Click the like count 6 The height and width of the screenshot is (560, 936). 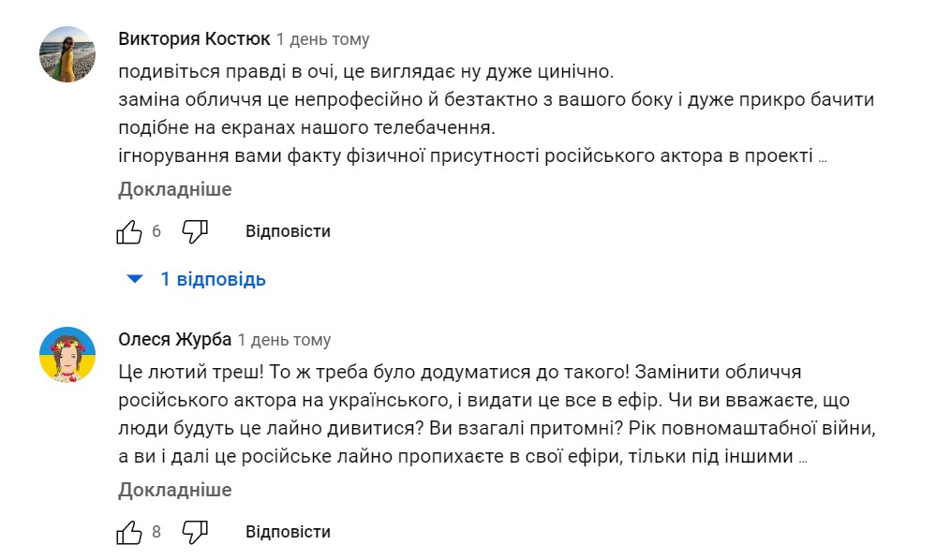pyautogui.click(x=156, y=231)
